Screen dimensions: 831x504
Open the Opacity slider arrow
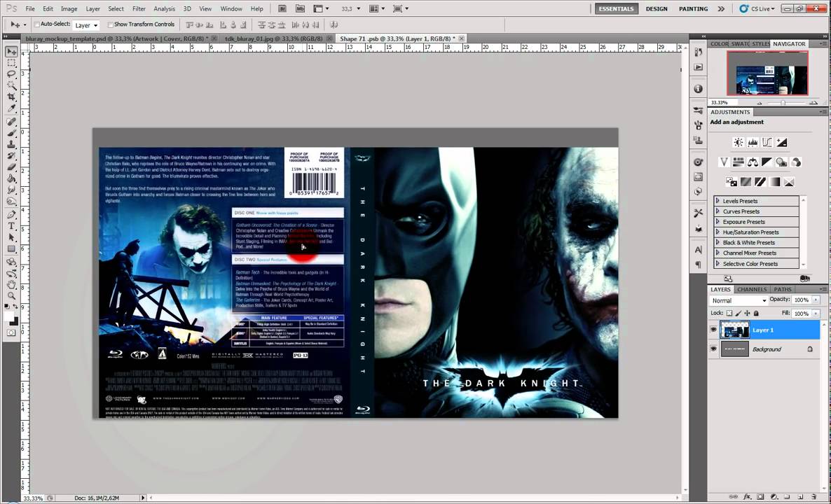(x=815, y=300)
